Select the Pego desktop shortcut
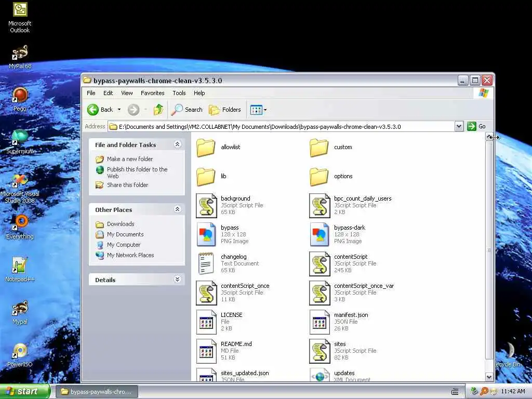Screen dimensions: 532x399 click(20, 99)
